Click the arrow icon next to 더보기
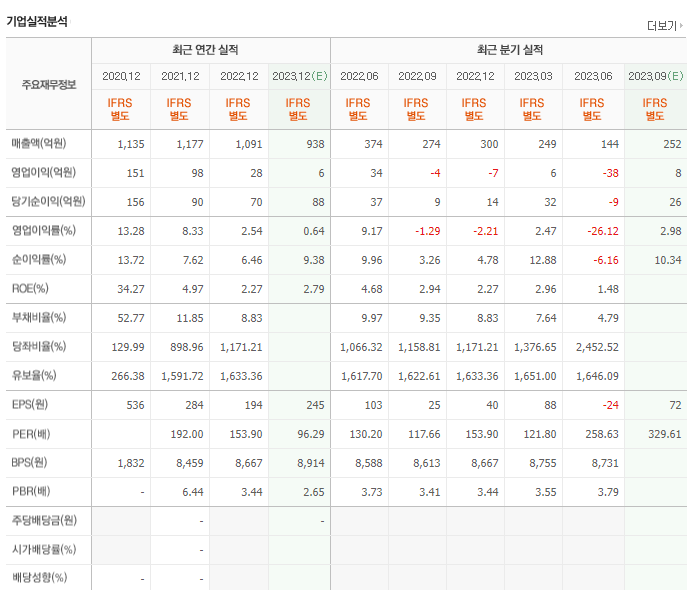The width and height of the screenshot is (692, 590). point(681,26)
